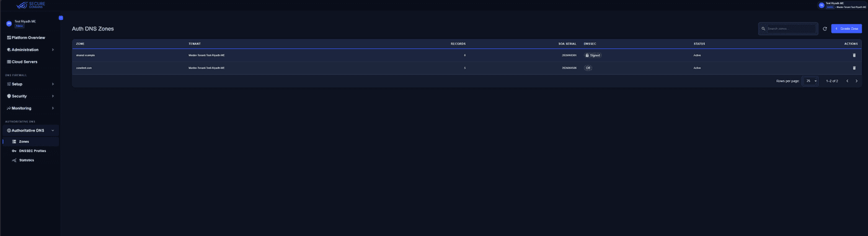Click the Statistics chart icon
This screenshot has height=236, width=868.
[x=14, y=160]
